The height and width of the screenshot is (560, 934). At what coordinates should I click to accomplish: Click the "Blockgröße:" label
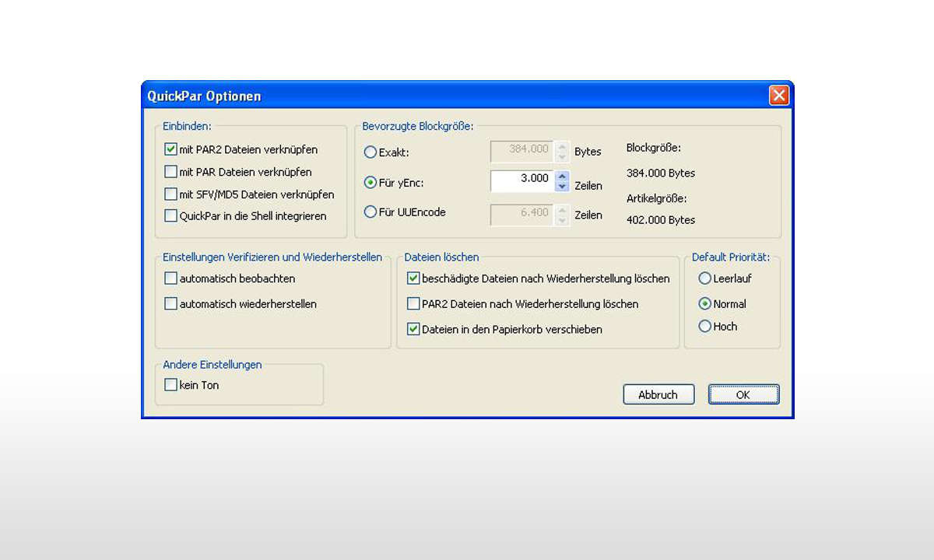[x=654, y=147]
